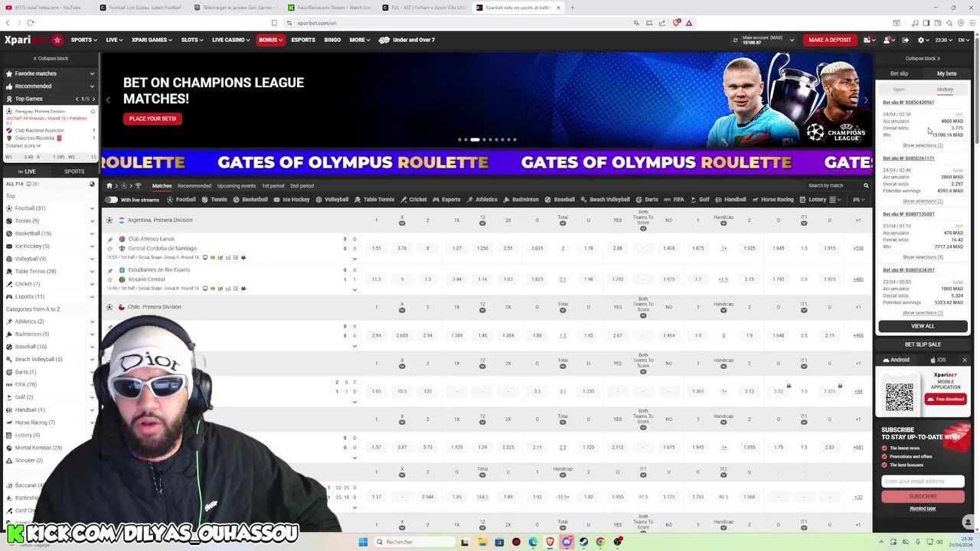
Task: Show previous banner slide arrow
Action: [108, 100]
